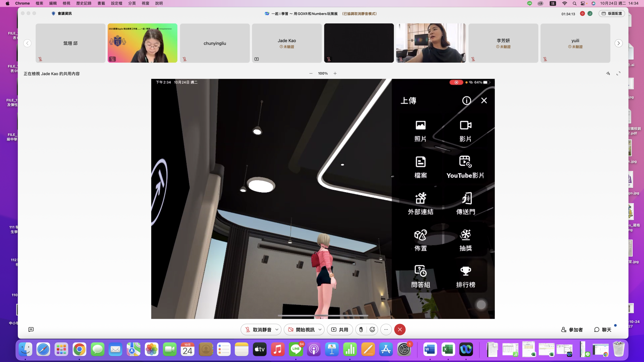Expand video options arrow beside 開始視訊
Viewport: 644px width, 362px height.
[320, 330]
